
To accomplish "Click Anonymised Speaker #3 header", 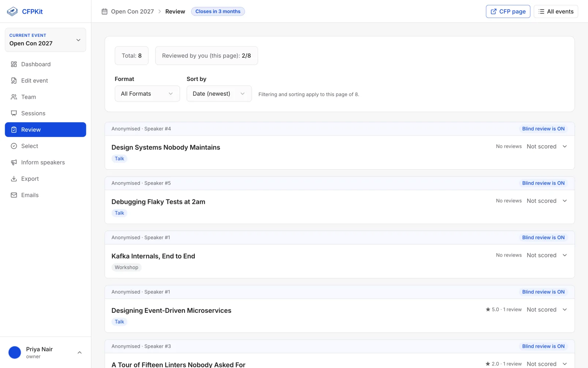I will (x=141, y=346).
